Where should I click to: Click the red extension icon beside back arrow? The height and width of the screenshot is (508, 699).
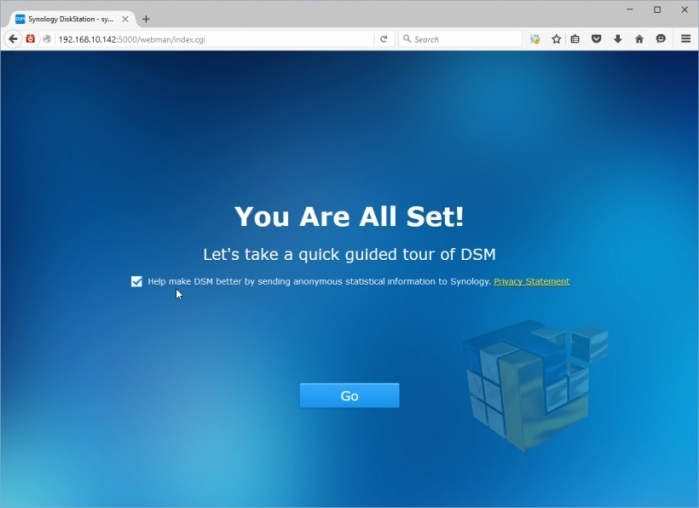(30, 39)
